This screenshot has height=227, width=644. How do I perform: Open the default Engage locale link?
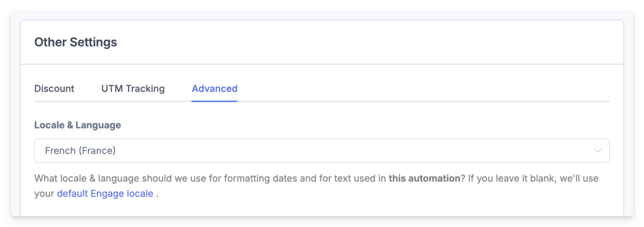pyautogui.click(x=105, y=194)
